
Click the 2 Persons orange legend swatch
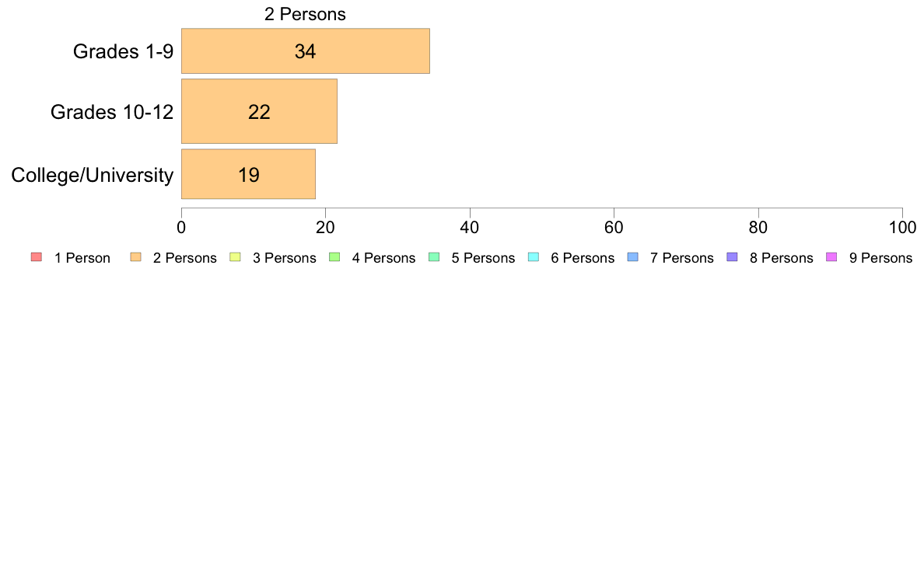pyautogui.click(x=135, y=256)
